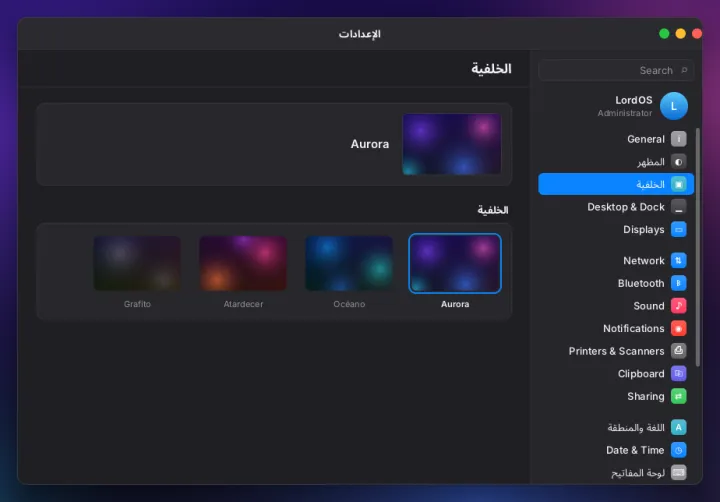Open General settings label
This screenshot has height=502, width=720.
(646, 139)
